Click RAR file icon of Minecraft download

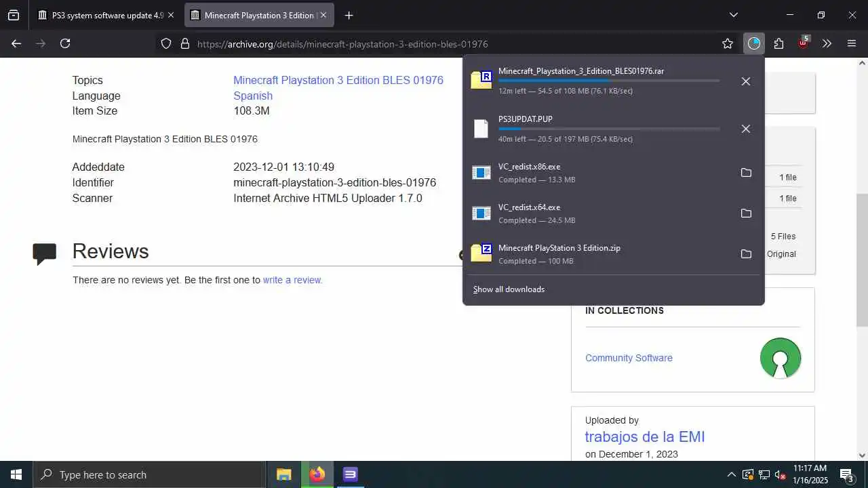481,80
